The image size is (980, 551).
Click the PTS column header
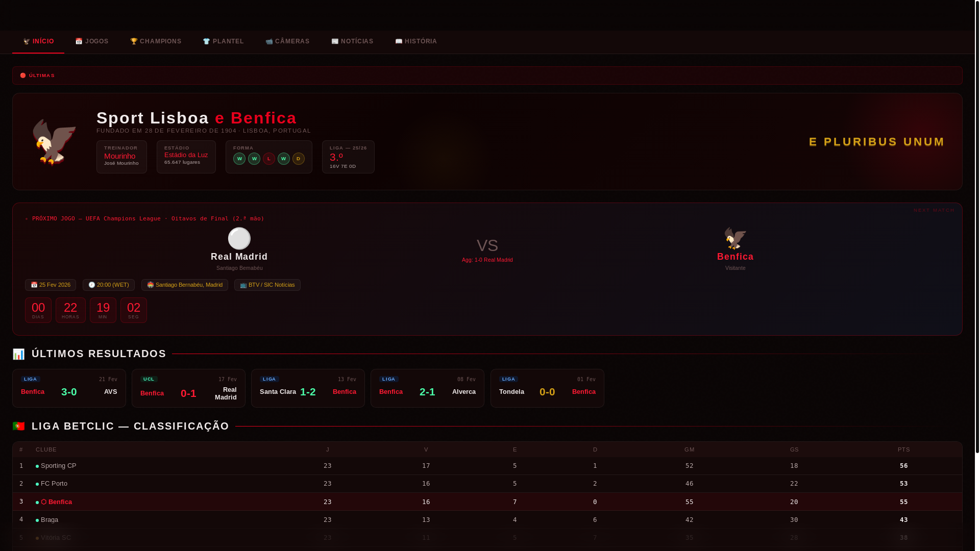(904, 449)
